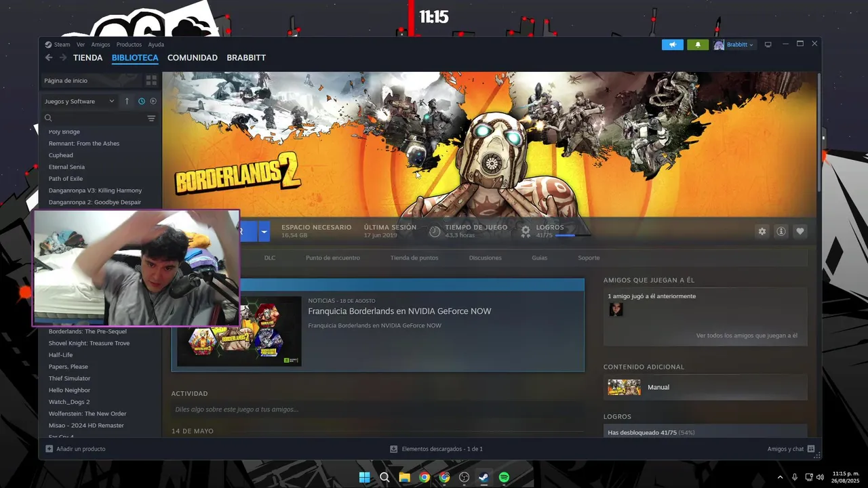This screenshot has width=868, height=488.
Task: Open File Explorer from taskbar
Action: click(x=404, y=476)
